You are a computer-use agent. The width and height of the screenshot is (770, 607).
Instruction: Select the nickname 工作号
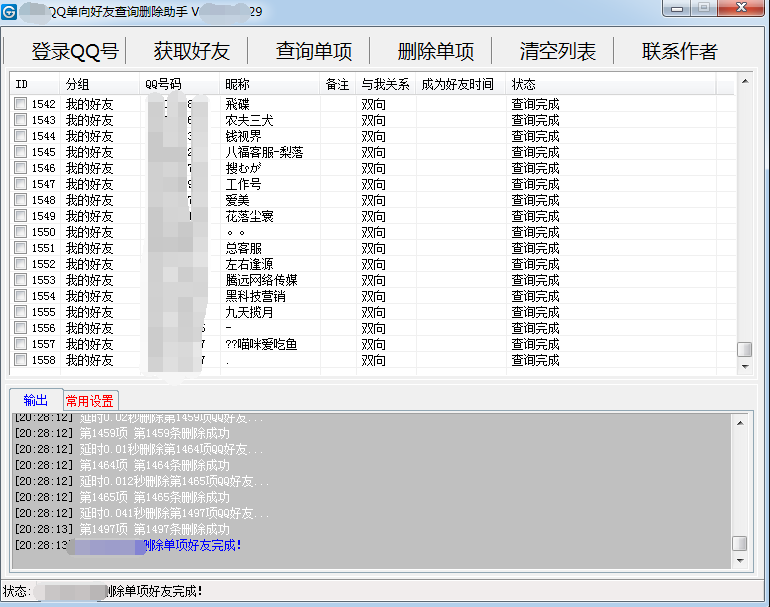click(x=244, y=184)
